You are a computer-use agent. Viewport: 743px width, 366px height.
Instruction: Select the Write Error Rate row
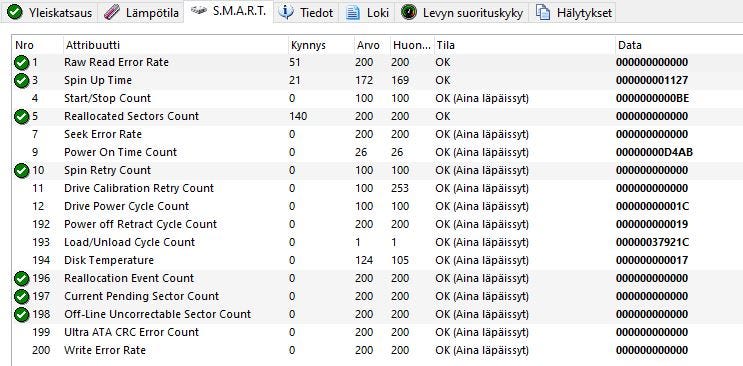click(378, 350)
